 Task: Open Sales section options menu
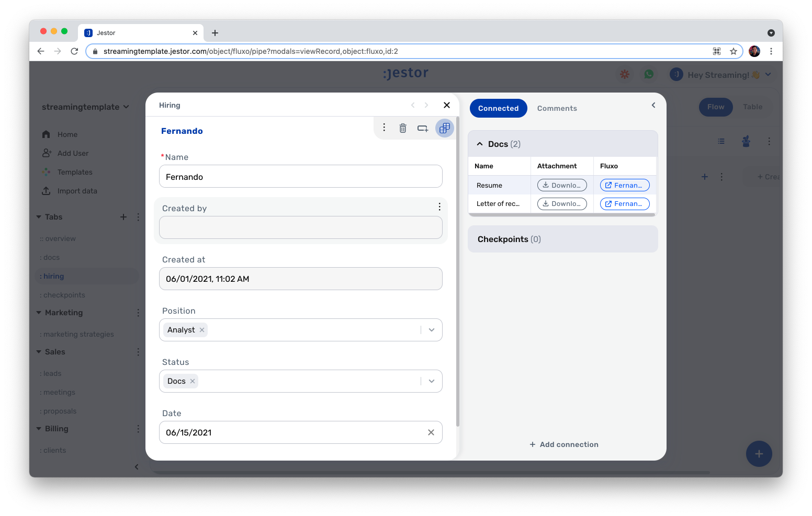coord(138,352)
